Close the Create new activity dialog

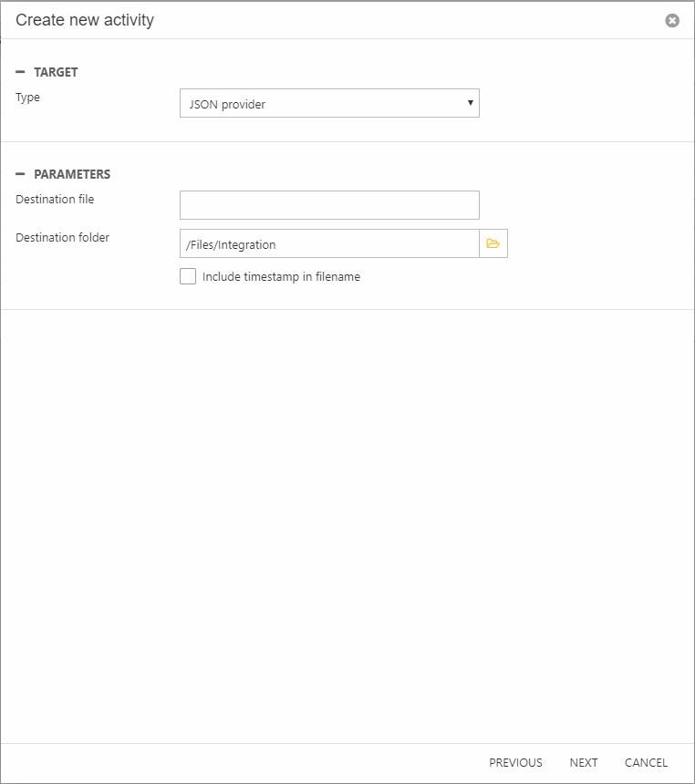tap(672, 20)
